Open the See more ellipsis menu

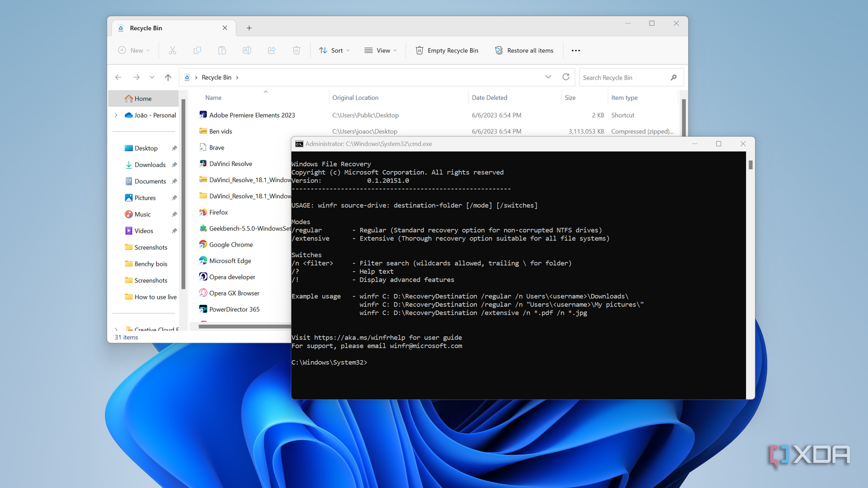coord(576,50)
